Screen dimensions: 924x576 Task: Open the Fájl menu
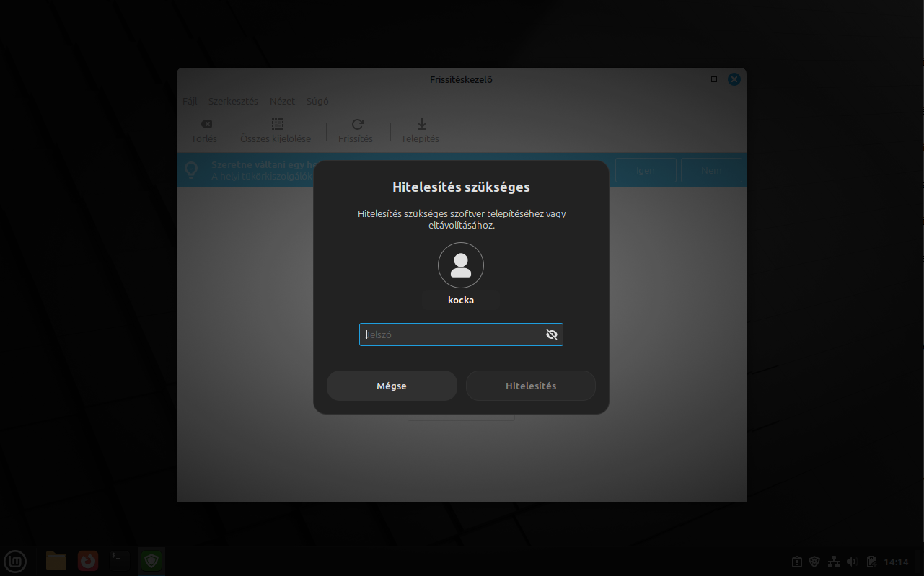(190, 101)
